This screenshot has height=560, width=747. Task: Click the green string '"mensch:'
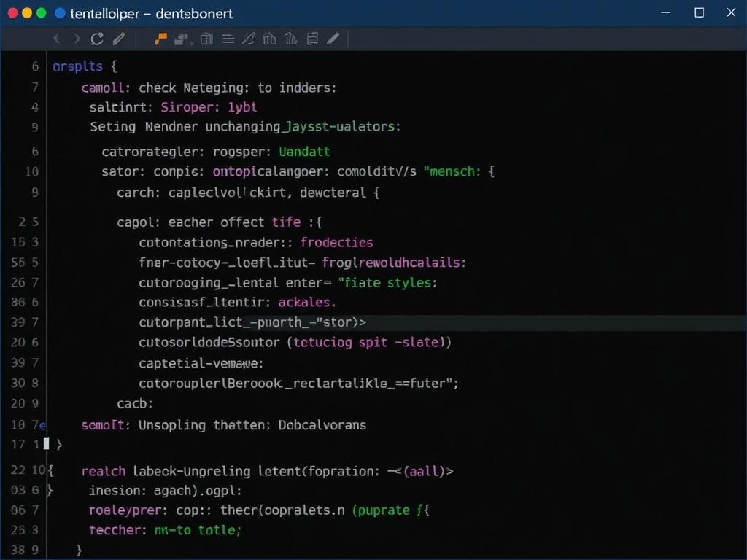pyautogui.click(x=452, y=171)
